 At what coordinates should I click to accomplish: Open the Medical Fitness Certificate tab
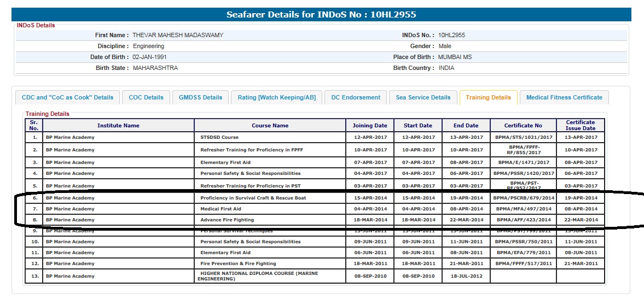pyautogui.click(x=564, y=97)
